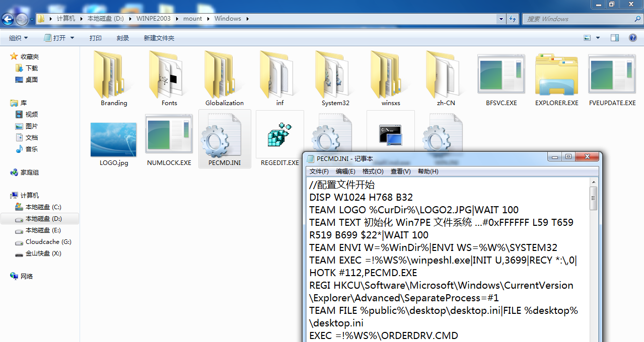The width and height of the screenshot is (644, 342).
Task: Toggle the preview pane button
Action: point(615,38)
